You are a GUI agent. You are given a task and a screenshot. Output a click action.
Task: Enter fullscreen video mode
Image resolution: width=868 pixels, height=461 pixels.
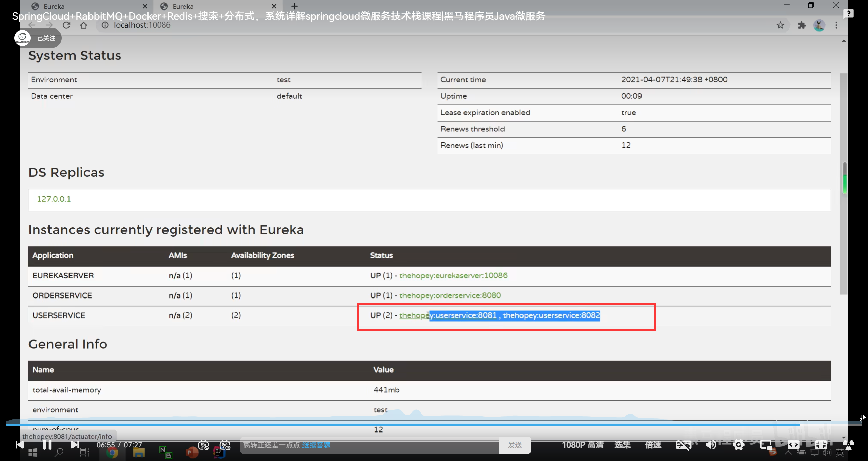tap(821, 445)
